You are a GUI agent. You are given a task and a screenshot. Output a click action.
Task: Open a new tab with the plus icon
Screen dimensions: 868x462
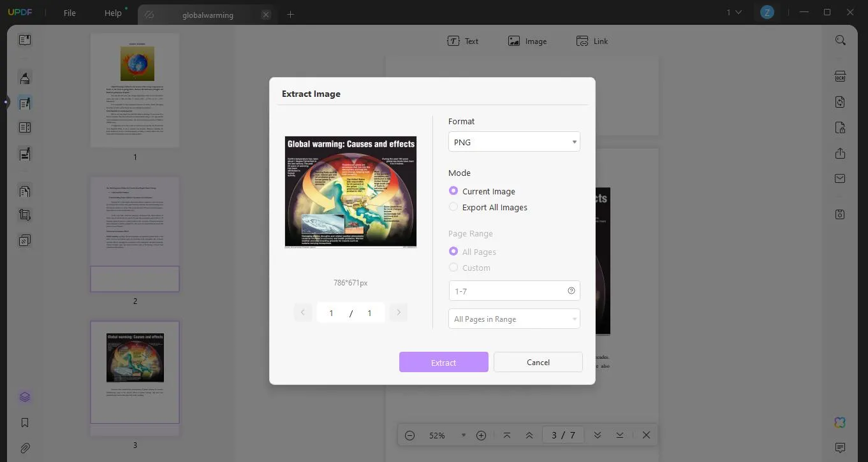pos(290,14)
